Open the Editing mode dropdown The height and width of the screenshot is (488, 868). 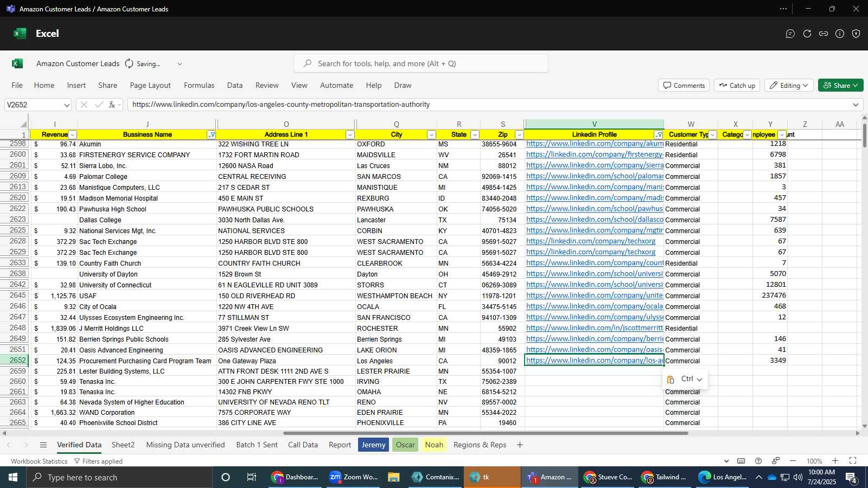(789, 85)
